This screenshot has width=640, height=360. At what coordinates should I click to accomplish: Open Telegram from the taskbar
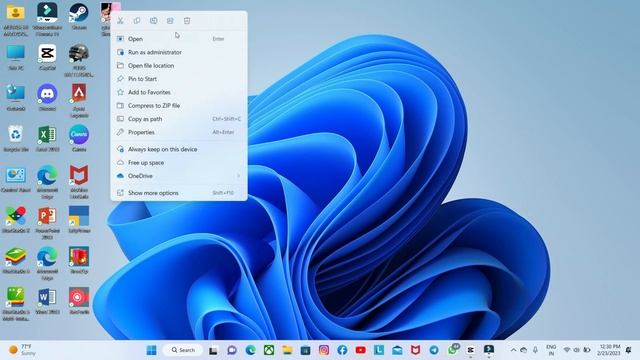click(434, 350)
